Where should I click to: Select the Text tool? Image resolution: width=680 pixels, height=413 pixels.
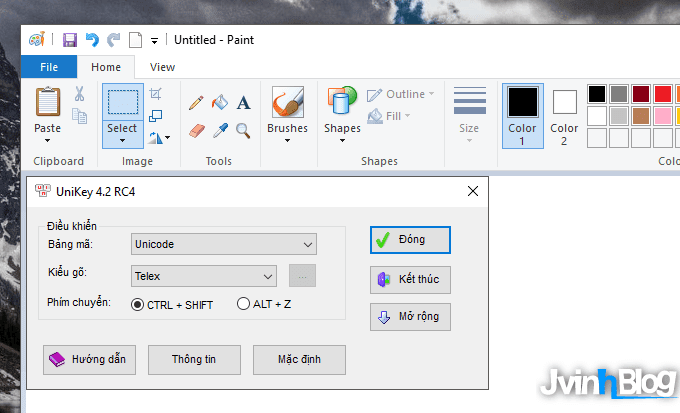[243, 103]
